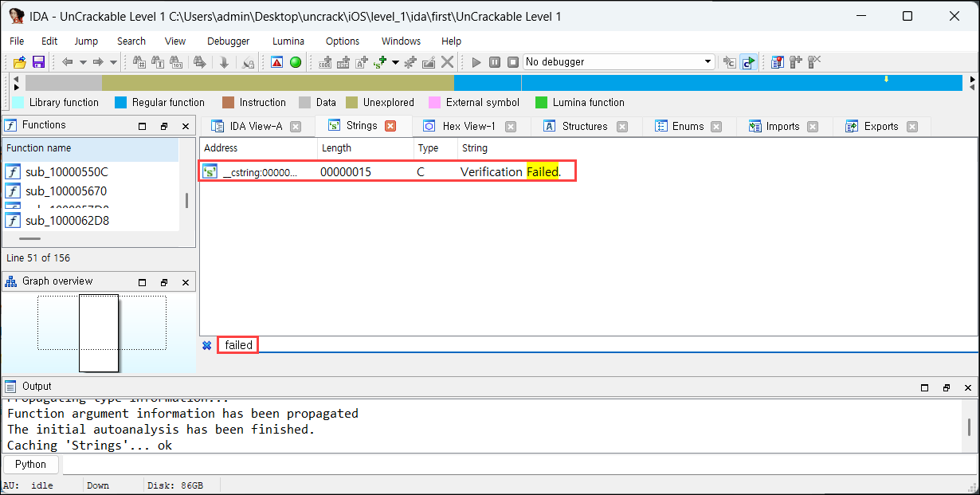The width and height of the screenshot is (980, 495).
Task: Click the binary sequence search binoculars icon
Action: tap(177, 62)
